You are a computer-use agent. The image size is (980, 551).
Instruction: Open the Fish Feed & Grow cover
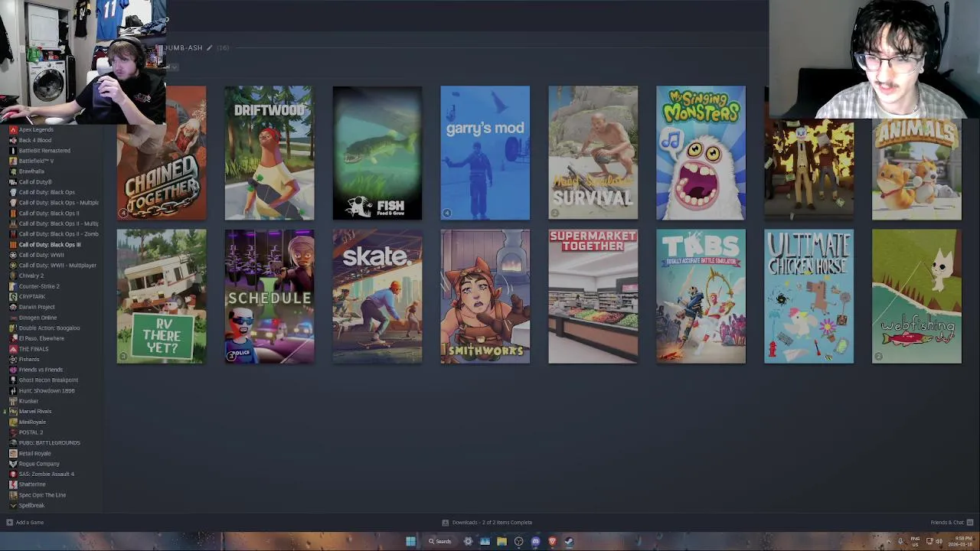coord(377,153)
